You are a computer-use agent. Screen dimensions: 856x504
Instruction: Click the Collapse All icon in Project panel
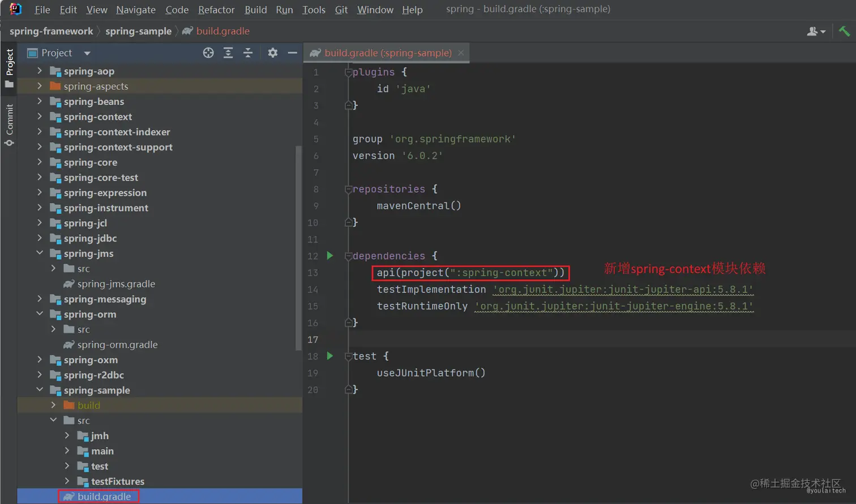point(248,53)
